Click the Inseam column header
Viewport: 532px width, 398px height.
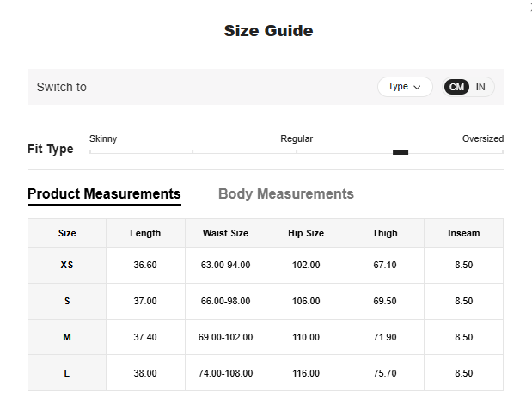coord(463,233)
